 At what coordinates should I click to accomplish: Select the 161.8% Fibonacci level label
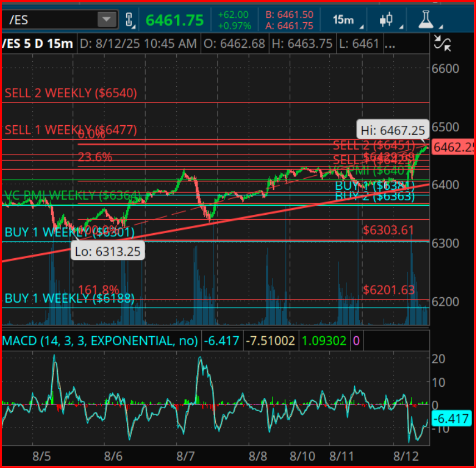pos(98,289)
